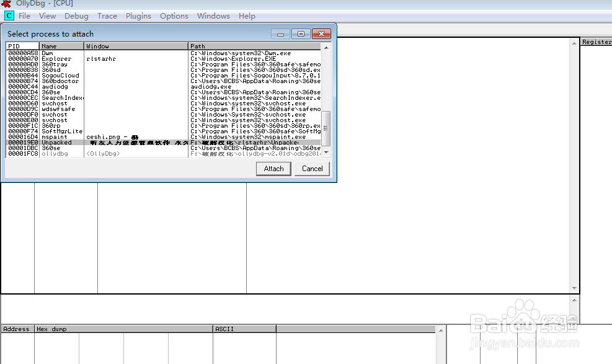The height and width of the screenshot is (364, 612).
Task: Select the SogouCloud process row
Action: (x=164, y=75)
